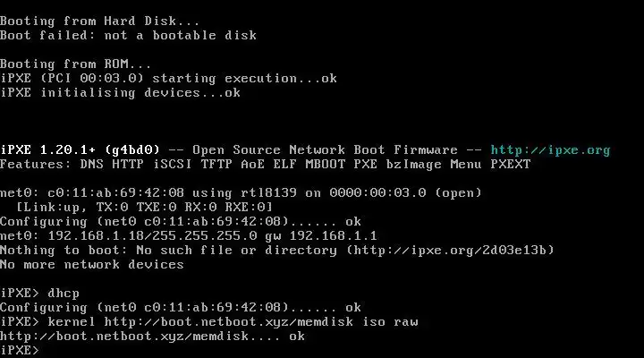Click 'Boot failed: not a bootable disk' message
The width and height of the screenshot is (644, 358).
click(x=128, y=35)
